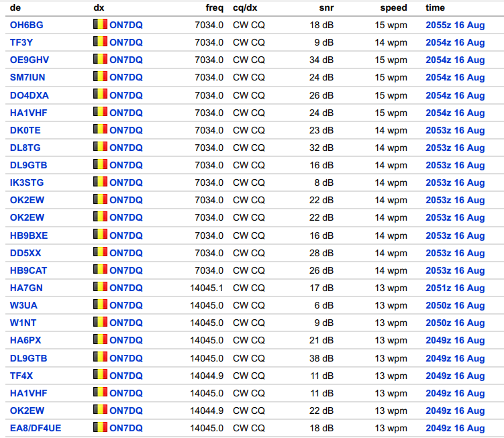
Task: Select the 38 dB snr value
Action: (x=321, y=358)
